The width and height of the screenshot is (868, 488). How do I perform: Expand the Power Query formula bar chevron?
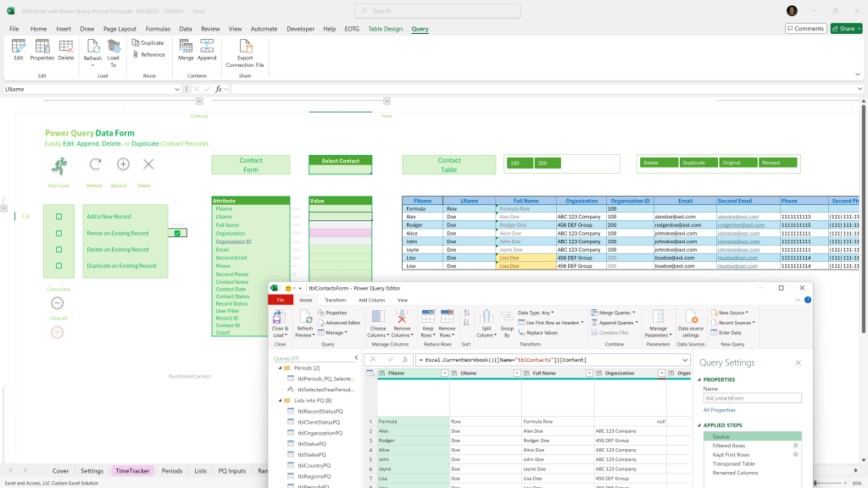(x=685, y=360)
